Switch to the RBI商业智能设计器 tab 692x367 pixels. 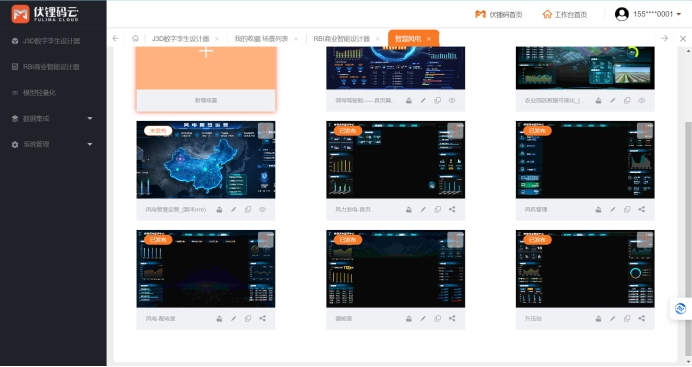point(341,39)
